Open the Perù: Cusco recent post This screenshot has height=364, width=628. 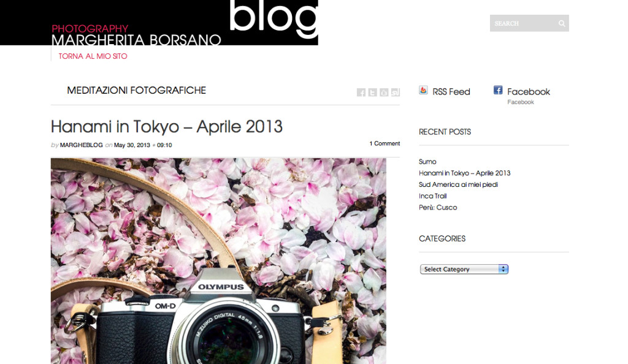click(x=438, y=207)
